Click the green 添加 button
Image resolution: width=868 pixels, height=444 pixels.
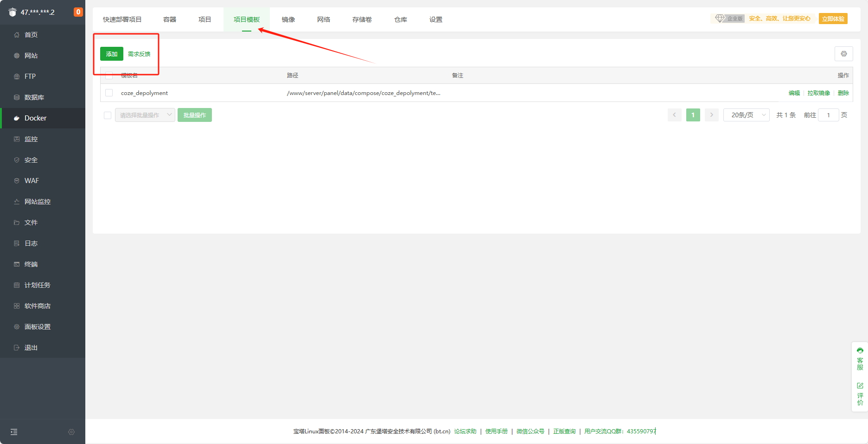pyautogui.click(x=112, y=54)
